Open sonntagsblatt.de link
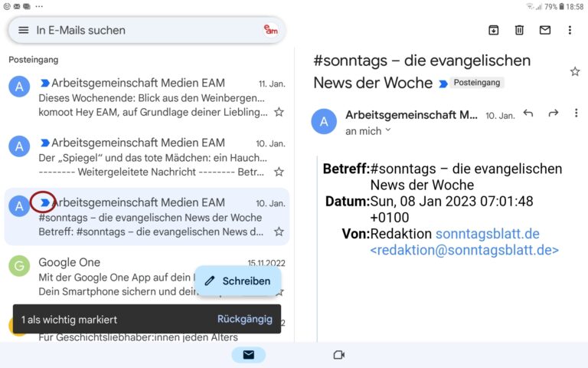The height and width of the screenshot is (368, 588). click(487, 234)
